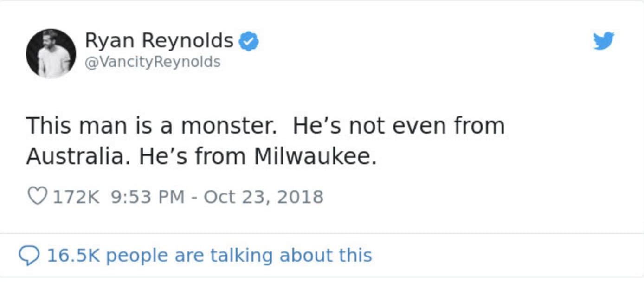The height and width of the screenshot is (283, 644).
Task: Open Ryan Reynolds' profile avatar
Action: [x=51, y=53]
